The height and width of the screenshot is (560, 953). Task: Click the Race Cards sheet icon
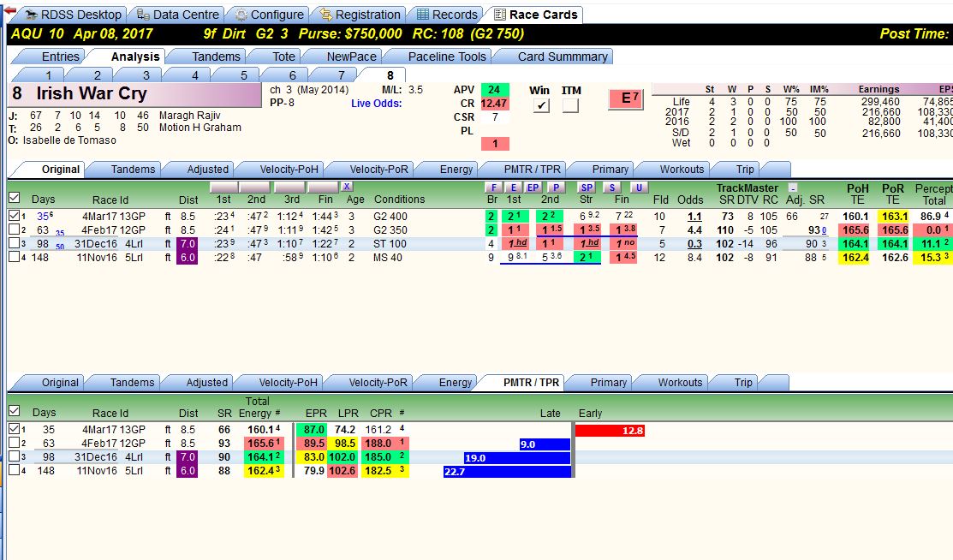coord(499,15)
